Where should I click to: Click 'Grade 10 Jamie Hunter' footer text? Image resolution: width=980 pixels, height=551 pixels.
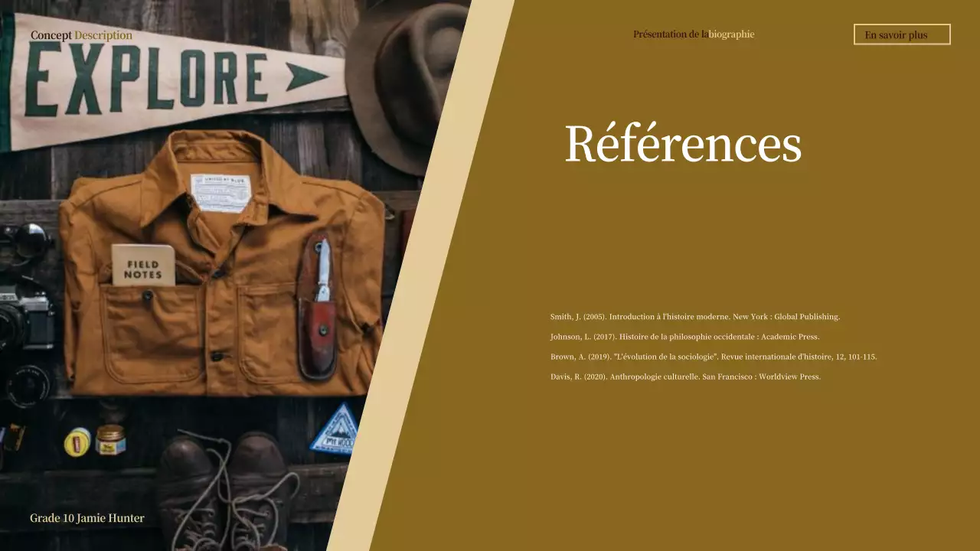pyautogui.click(x=86, y=517)
